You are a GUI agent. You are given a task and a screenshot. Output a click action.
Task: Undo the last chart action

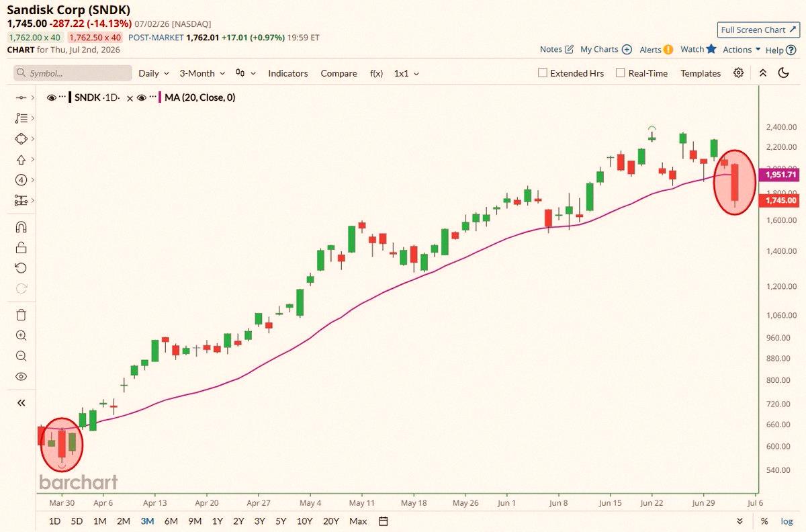pyautogui.click(x=21, y=268)
